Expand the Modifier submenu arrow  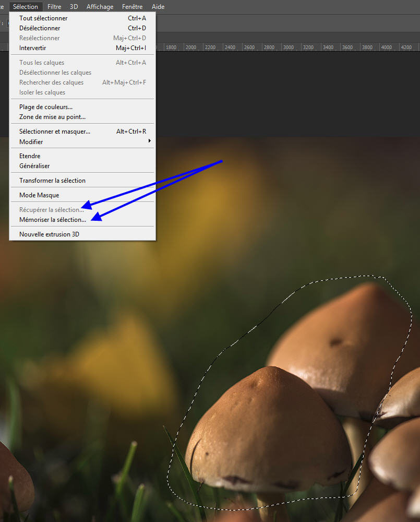pos(149,141)
